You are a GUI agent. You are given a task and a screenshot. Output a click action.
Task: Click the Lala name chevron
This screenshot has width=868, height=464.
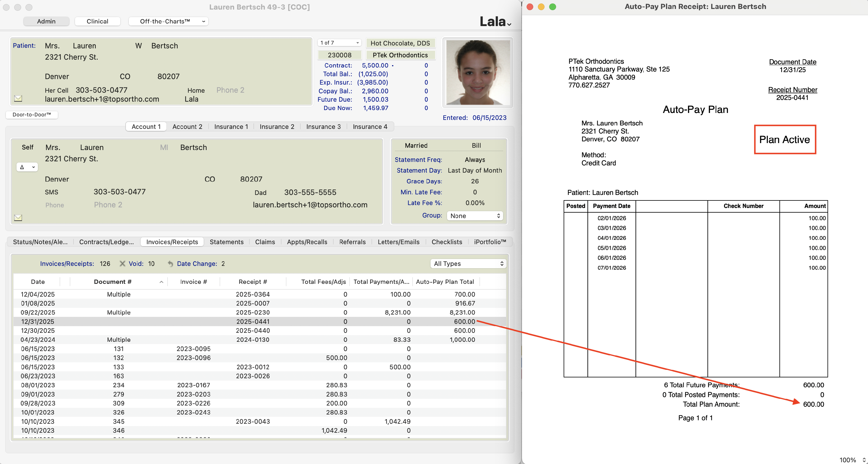pos(509,24)
